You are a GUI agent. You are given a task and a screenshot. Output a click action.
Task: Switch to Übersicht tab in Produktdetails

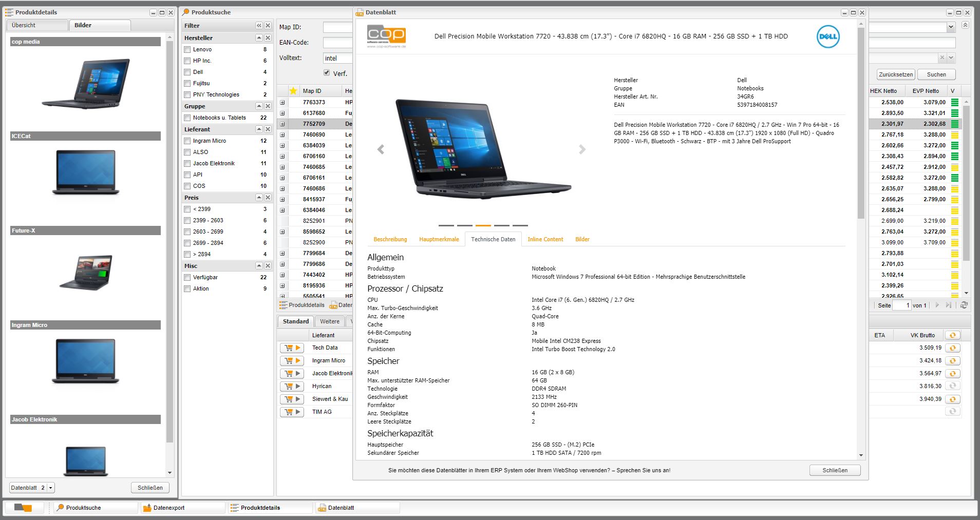click(37, 25)
